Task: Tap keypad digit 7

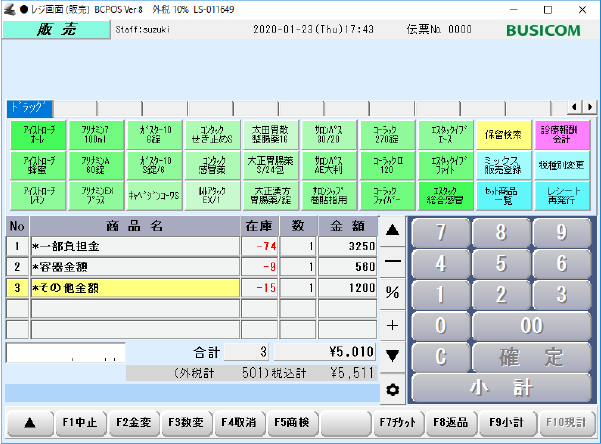Action: [x=441, y=232]
